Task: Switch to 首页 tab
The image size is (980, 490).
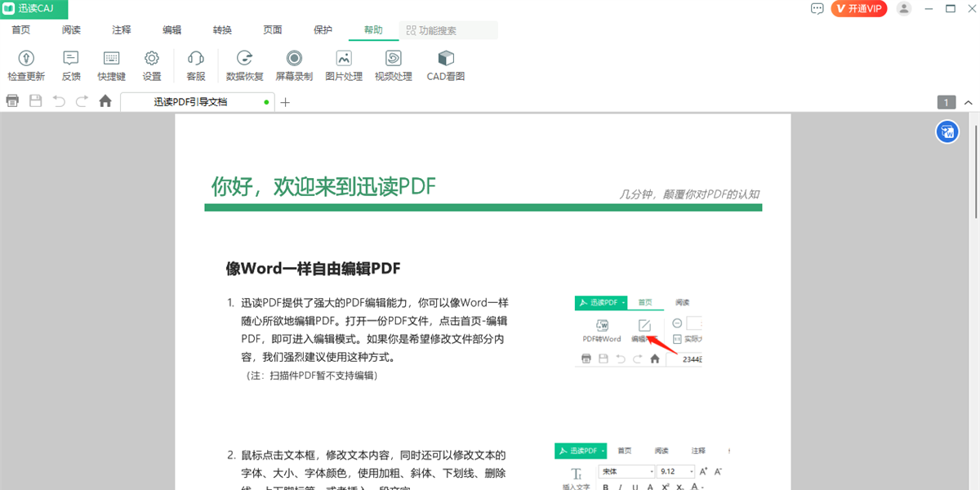Action: pyautogui.click(x=21, y=30)
